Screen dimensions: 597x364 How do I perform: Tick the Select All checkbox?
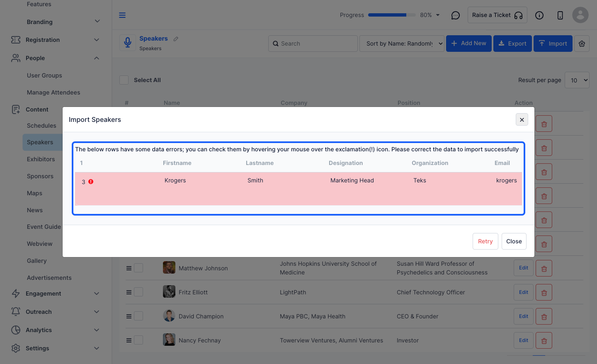(x=124, y=80)
